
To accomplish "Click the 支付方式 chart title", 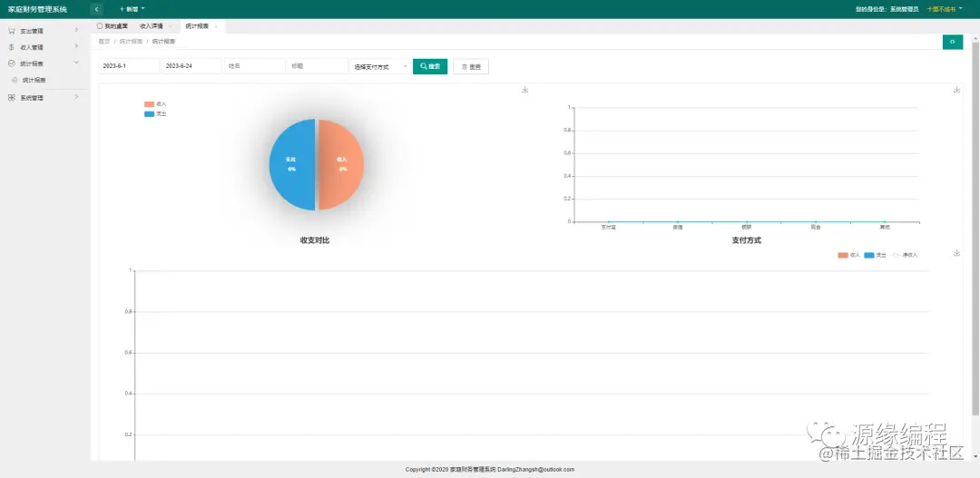I will click(746, 240).
